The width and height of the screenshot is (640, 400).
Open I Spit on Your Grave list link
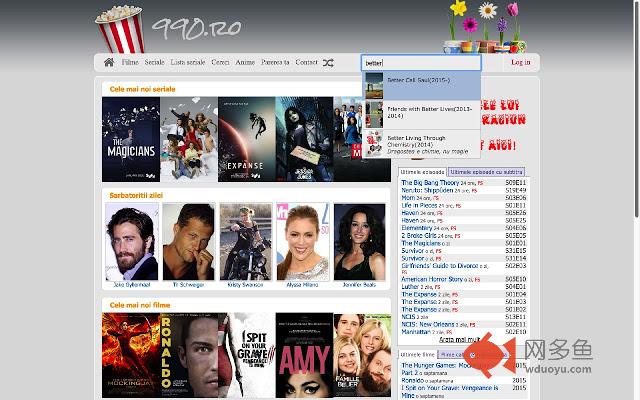[450, 391]
